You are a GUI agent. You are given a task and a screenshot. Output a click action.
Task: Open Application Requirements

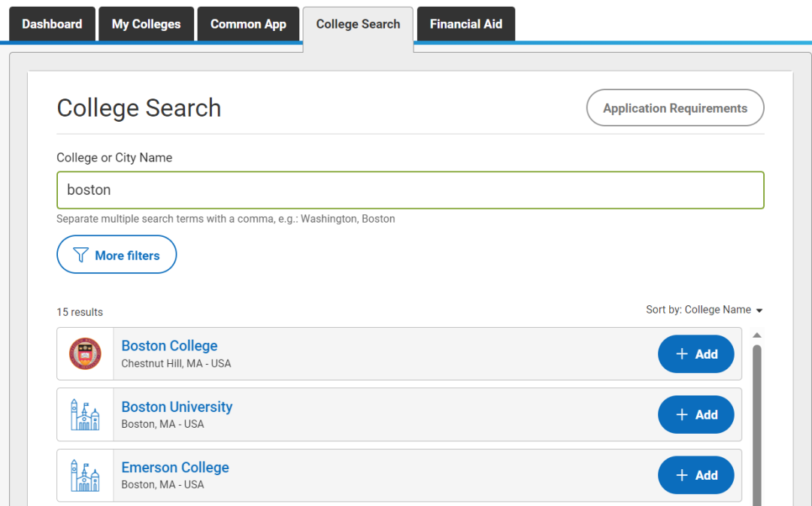tap(674, 108)
